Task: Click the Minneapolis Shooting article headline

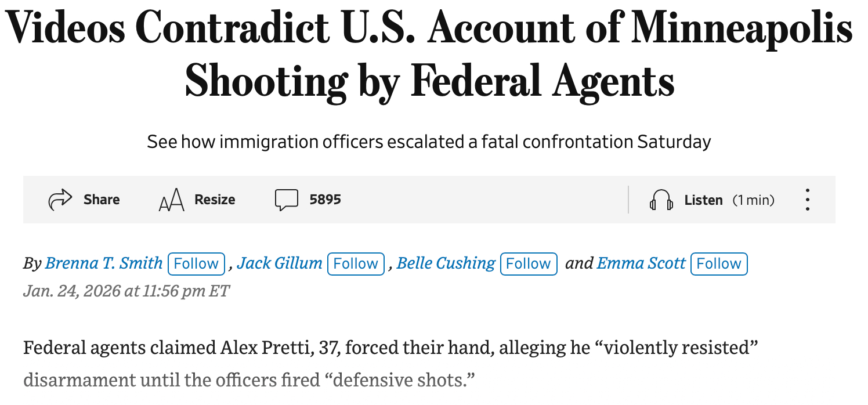Action: (x=429, y=55)
